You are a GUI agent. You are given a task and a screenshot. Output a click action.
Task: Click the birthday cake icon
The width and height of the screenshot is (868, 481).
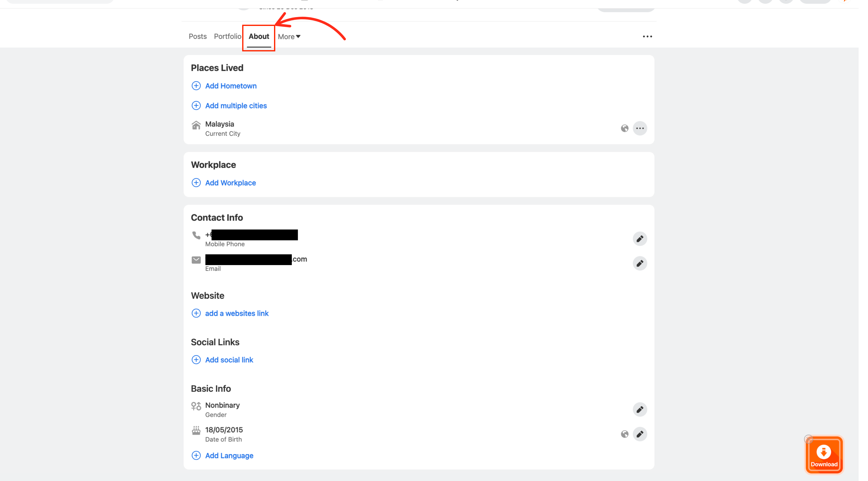(196, 430)
